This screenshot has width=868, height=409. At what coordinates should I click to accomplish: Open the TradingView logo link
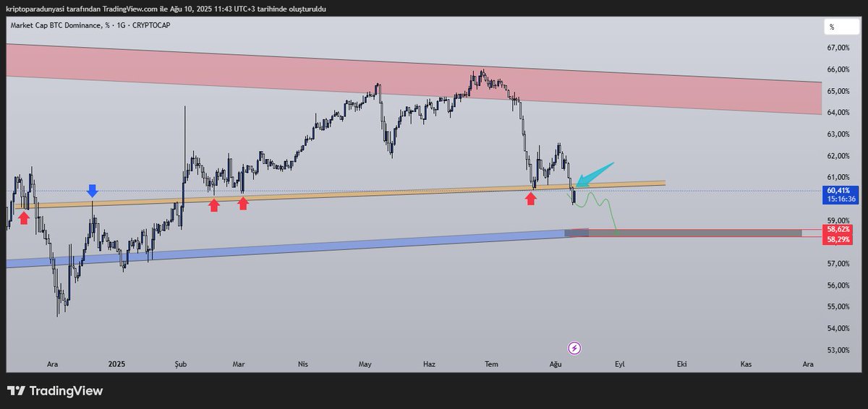55,391
